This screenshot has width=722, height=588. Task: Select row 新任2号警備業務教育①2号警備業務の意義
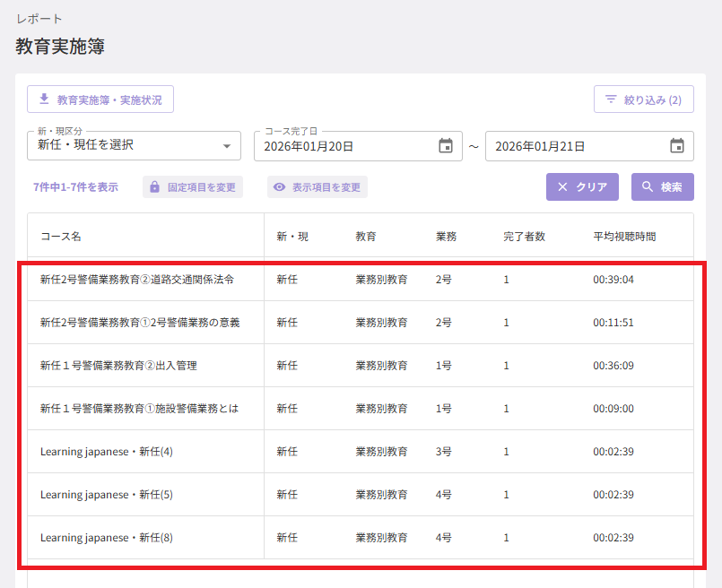coord(361,323)
